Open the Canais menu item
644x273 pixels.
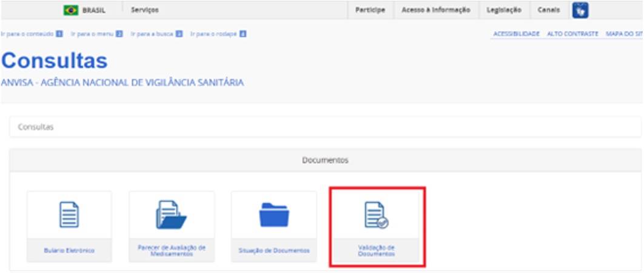548,10
